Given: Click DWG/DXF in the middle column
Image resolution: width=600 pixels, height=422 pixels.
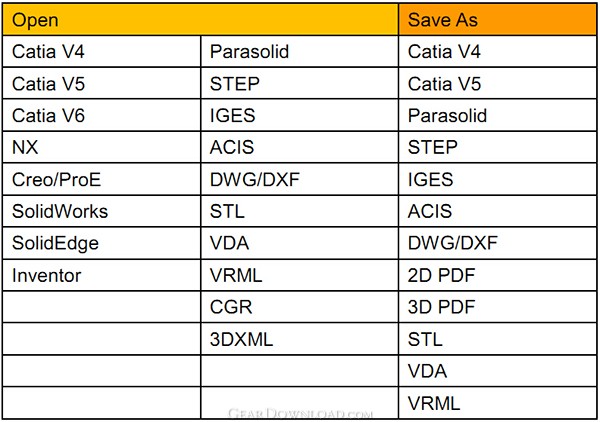Looking at the screenshot, I should point(300,179).
